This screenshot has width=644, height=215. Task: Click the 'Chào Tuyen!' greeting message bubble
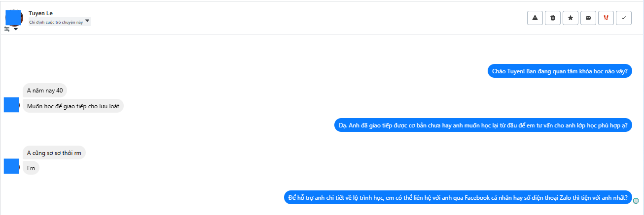[x=560, y=71]
